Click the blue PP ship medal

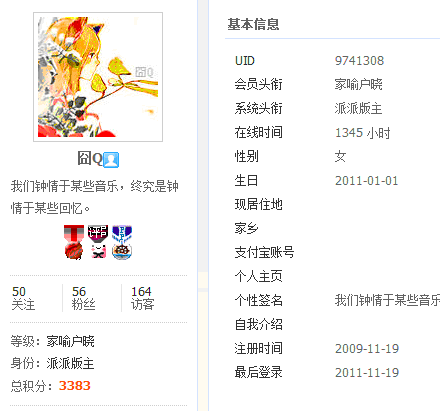(x=122, y=242)
